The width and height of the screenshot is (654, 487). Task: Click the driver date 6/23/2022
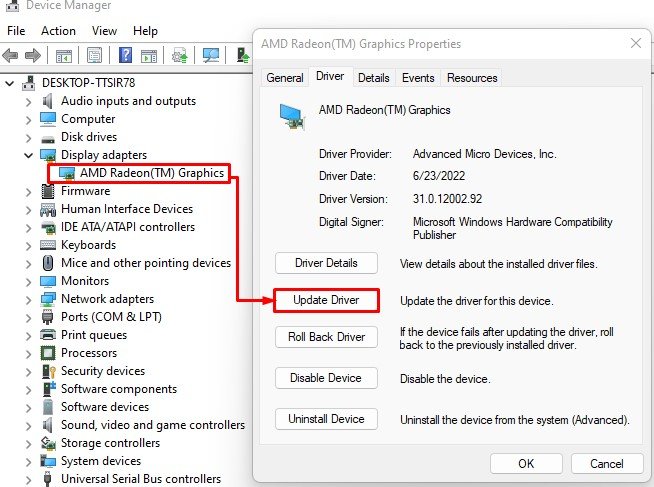point(439,176)
